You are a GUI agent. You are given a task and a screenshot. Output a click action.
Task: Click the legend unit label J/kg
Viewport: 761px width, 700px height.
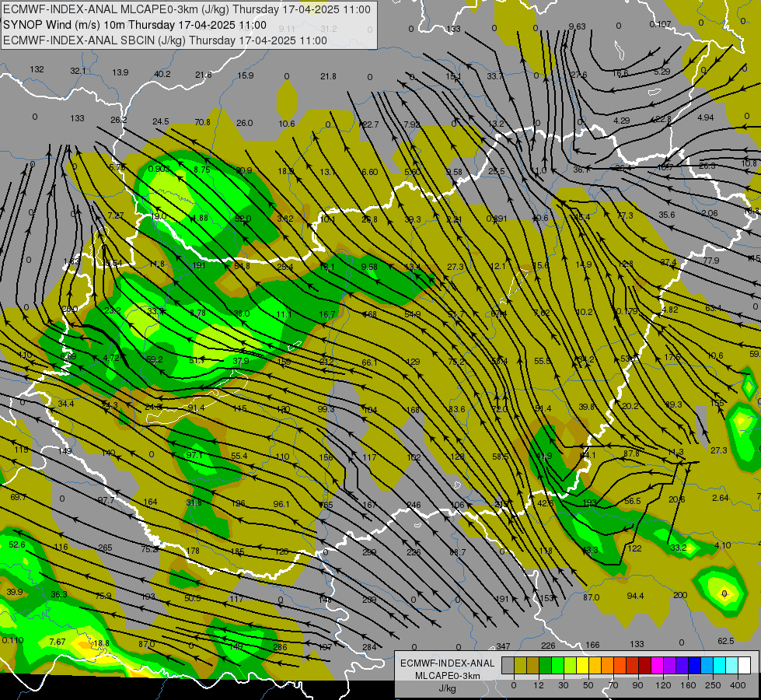tap(448, 688)
